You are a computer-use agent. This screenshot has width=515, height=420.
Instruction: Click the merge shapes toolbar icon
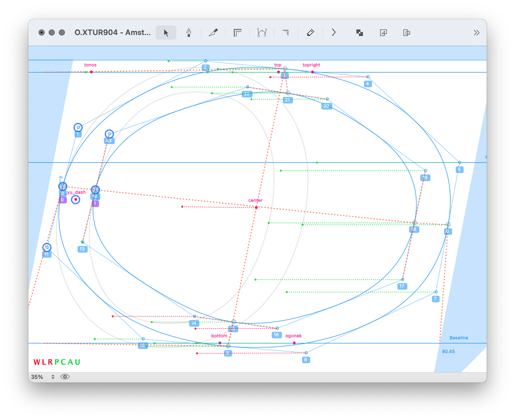407,32
